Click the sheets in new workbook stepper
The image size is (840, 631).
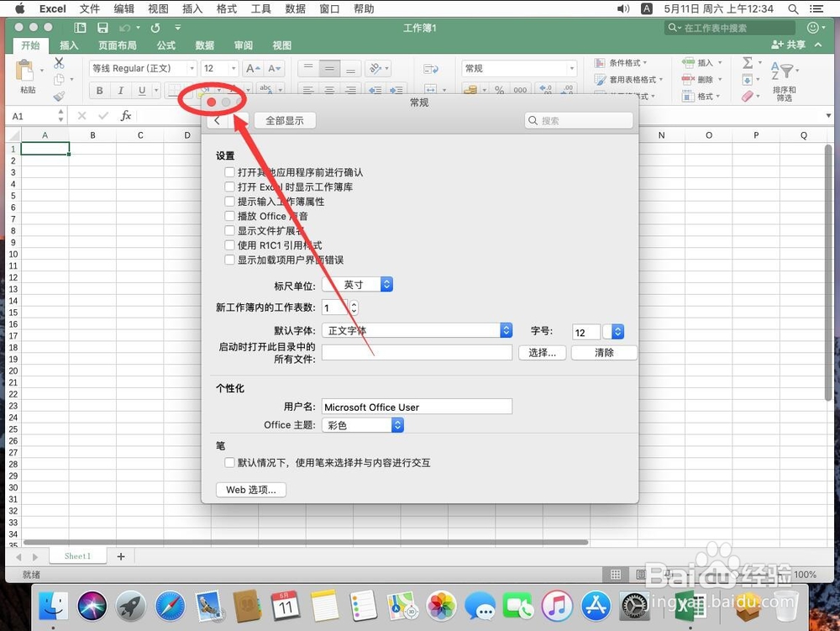click(x=354, y=308)
